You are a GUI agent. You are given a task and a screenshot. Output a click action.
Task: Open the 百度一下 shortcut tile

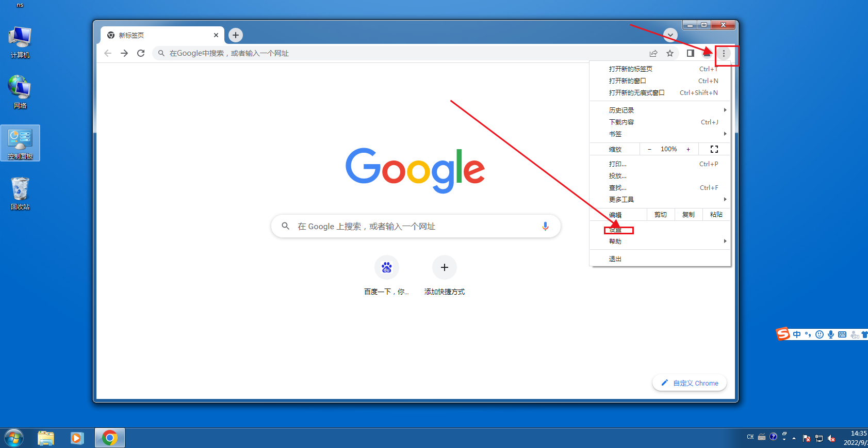386,276
